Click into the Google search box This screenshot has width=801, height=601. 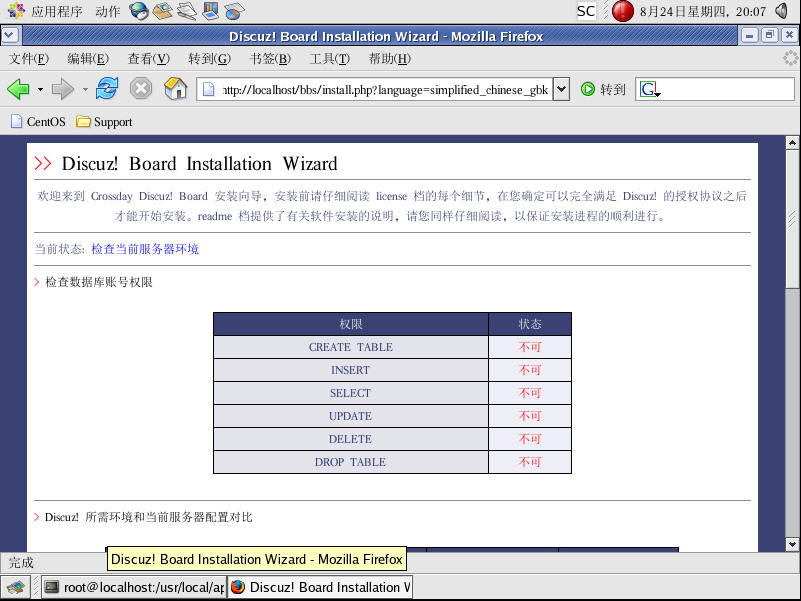tap(727, 89)
